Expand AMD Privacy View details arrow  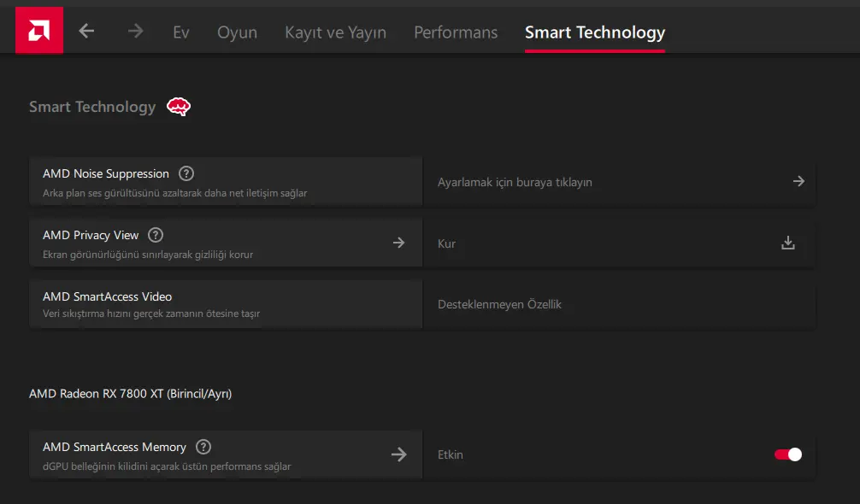(398, 243)
